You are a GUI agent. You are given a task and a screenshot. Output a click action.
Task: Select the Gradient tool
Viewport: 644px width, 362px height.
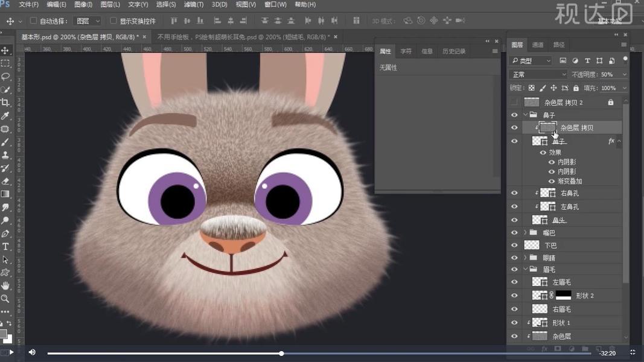(5, 194)
